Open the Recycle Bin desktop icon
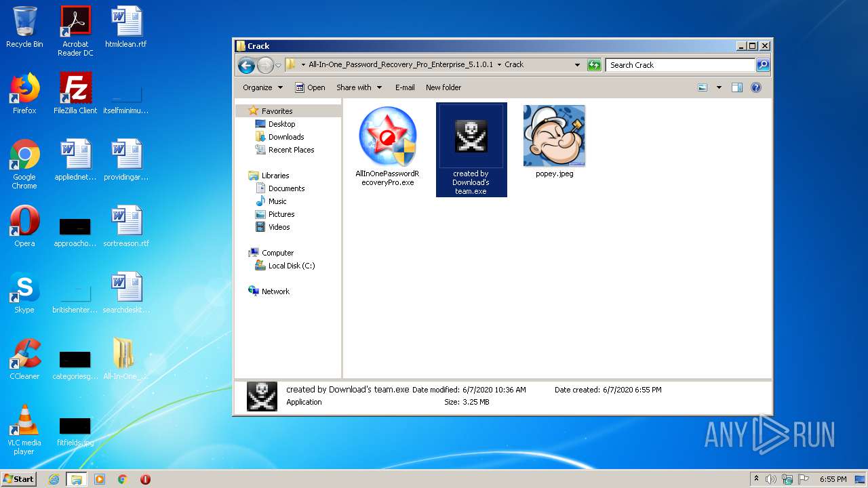 (x=24, y=27)
